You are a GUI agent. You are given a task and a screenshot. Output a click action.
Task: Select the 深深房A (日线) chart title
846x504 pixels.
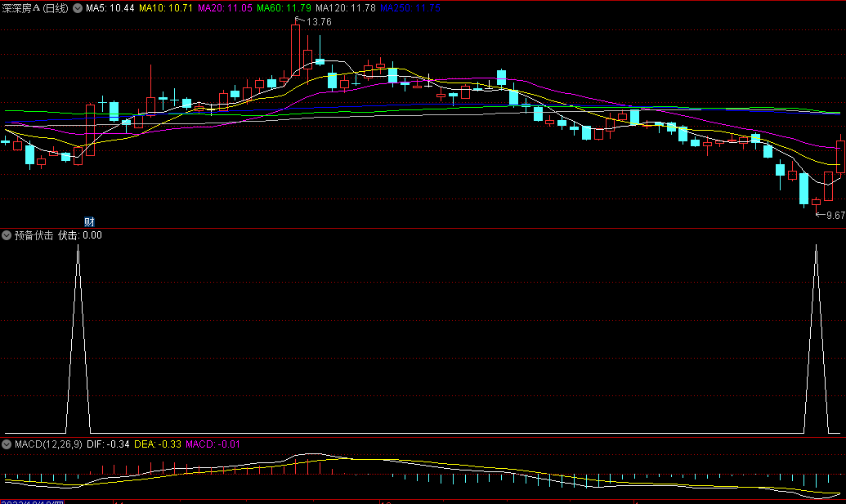(x=35, y=8)
